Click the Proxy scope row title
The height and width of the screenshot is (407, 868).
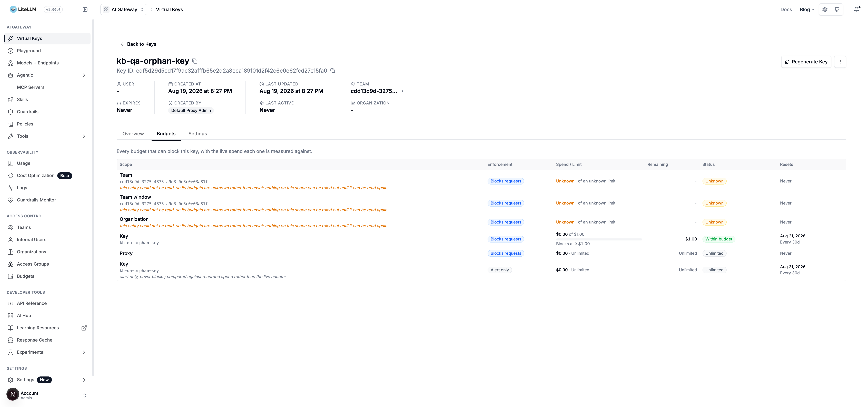coord(126,253)
